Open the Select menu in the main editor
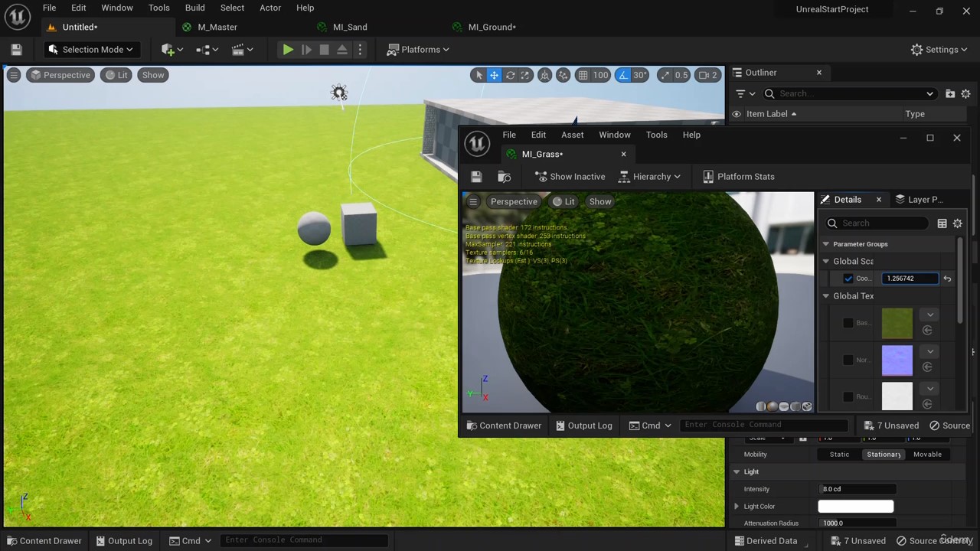The height and width of the screenshot is (551, 980). tap(232, 8)
